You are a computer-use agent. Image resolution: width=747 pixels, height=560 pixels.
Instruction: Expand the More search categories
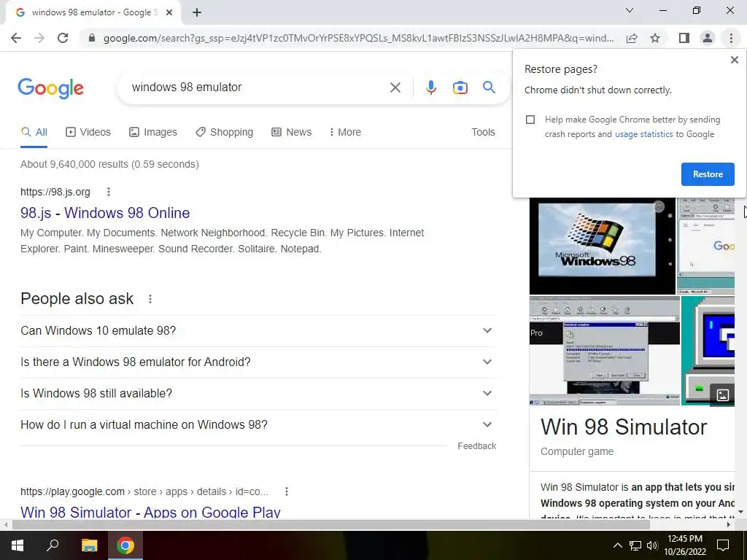345,133
